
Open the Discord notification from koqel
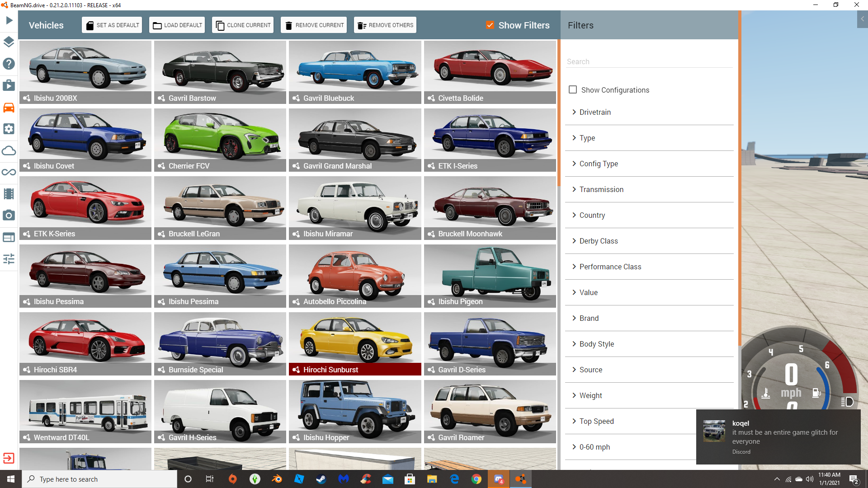(x=778, y=436)
